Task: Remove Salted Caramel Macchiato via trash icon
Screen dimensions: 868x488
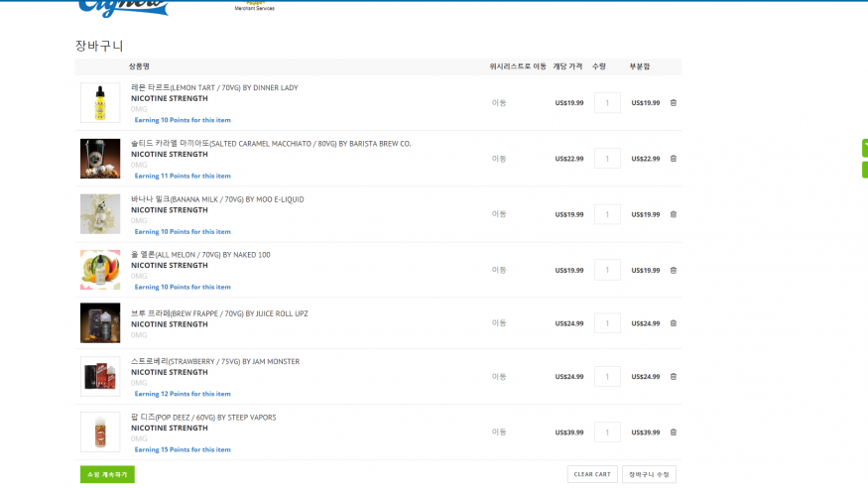Action: click(674, 159)
